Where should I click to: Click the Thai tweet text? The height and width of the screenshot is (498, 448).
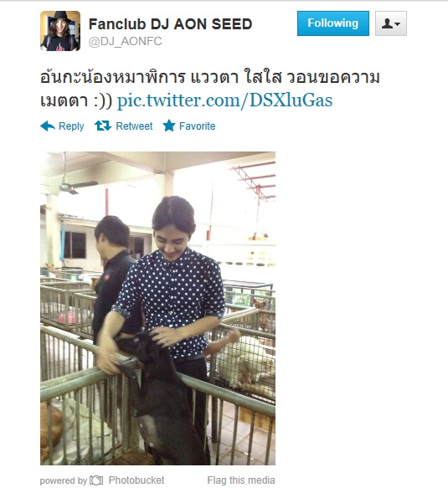[210, 89]
